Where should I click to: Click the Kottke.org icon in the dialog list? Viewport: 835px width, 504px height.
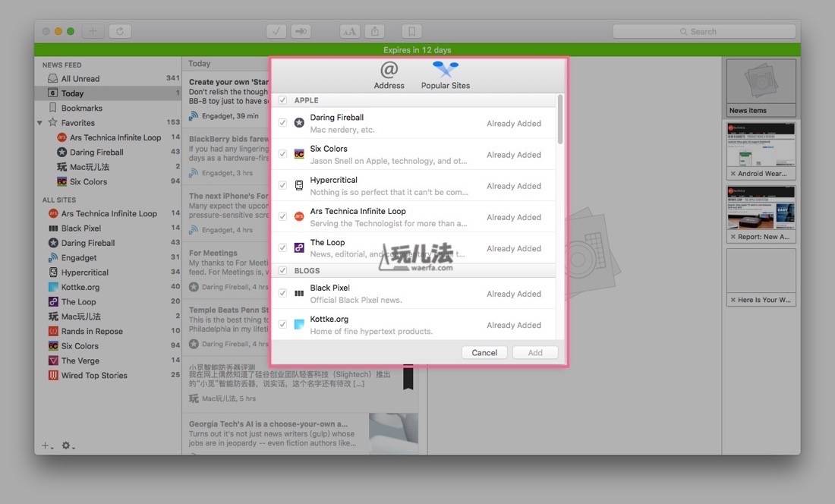[x=299, y=325]
